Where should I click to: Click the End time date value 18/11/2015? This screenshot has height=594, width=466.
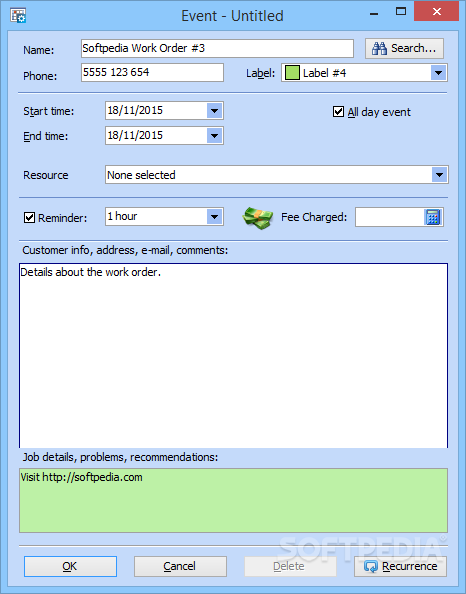pyautogui.click(x=135, y=136)
